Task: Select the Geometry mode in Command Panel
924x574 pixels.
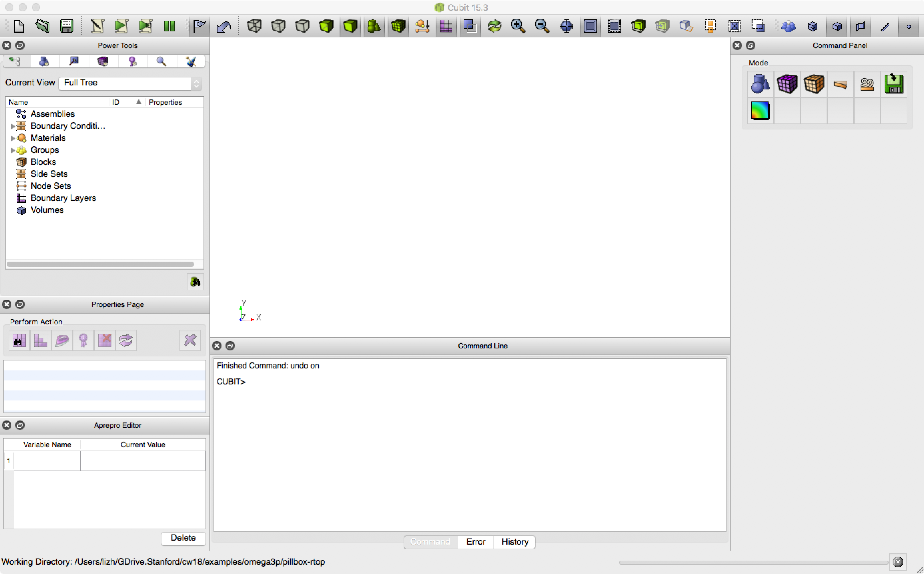Action: (x=761, y=84)
